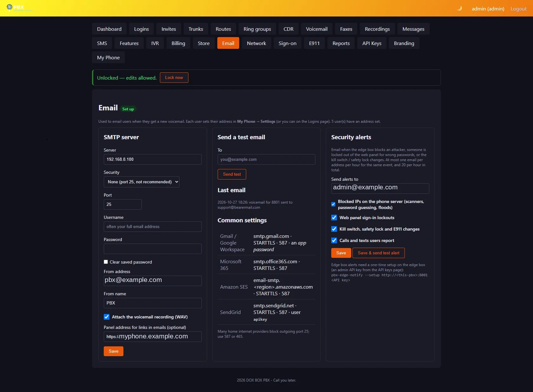Select the pbx-edge-notify setup command text
This screenshot has width=533, height=392.
tap(379, 278)
